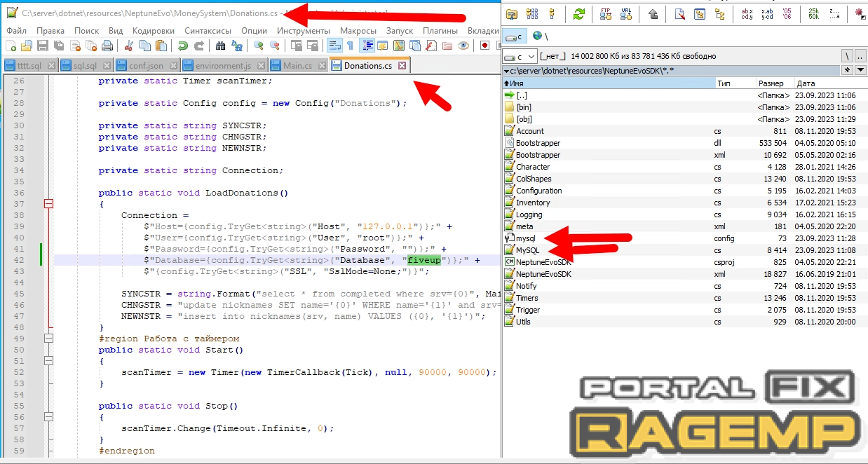The height and width of the screenshot is (464, 868).
Task: Open the Правка menu
Action: (50, 31)
